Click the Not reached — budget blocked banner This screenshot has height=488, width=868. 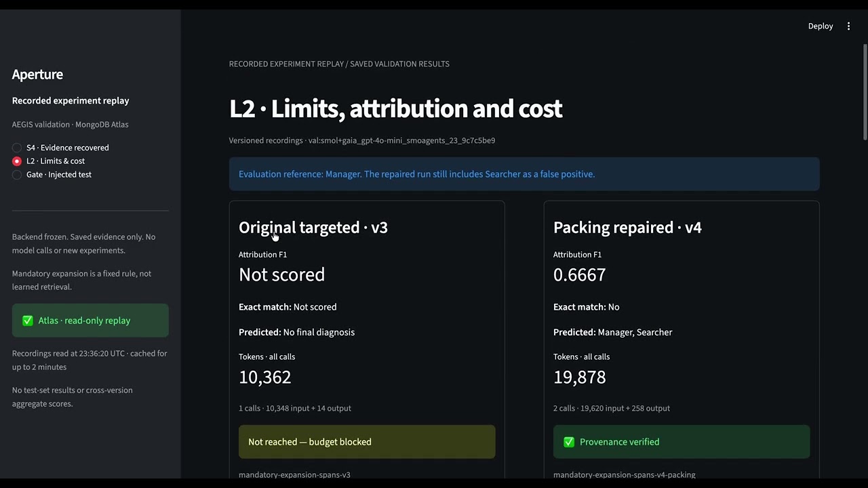tap(367, 442)
